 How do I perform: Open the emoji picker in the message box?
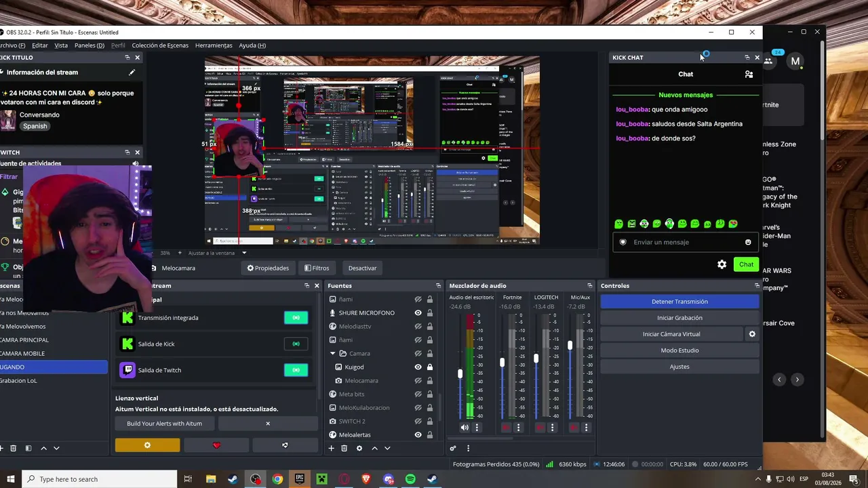pos(748,242)
